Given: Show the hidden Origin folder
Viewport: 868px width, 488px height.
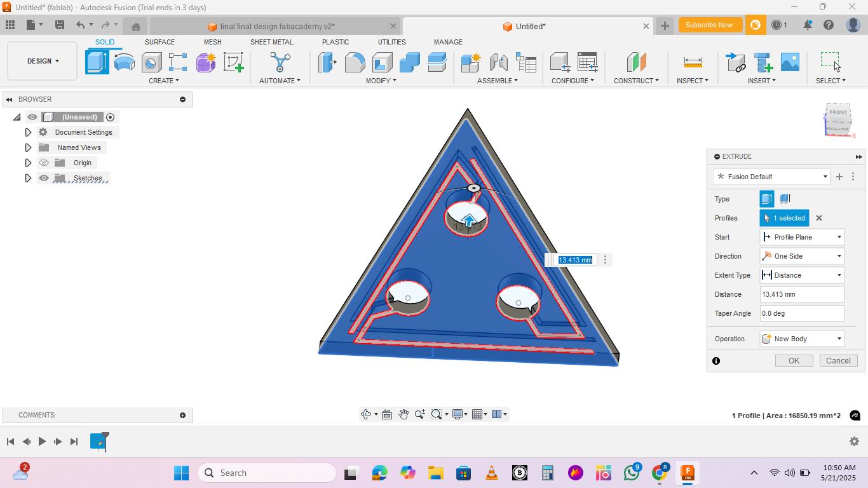Looking at the screenshot, I should click(44, 163).
